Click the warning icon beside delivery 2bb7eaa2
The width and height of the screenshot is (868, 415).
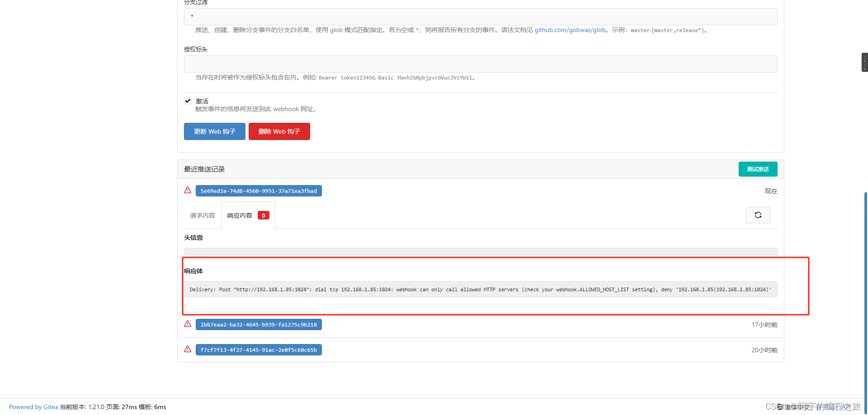[188, 324]
